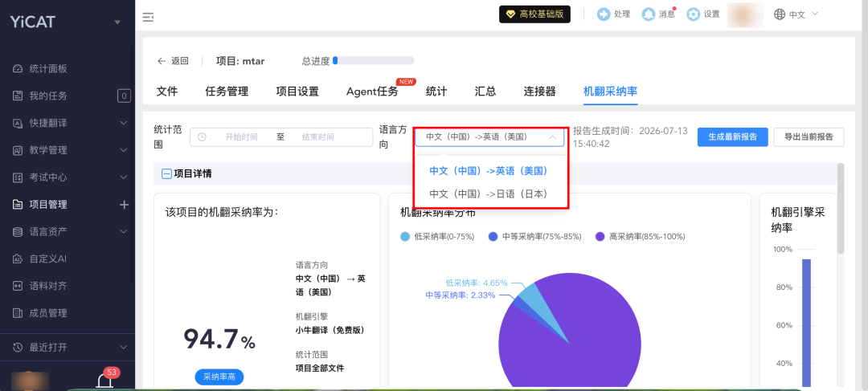
Task: Click the 考试中心 sidebar icon
Action: tap(18, 177)
